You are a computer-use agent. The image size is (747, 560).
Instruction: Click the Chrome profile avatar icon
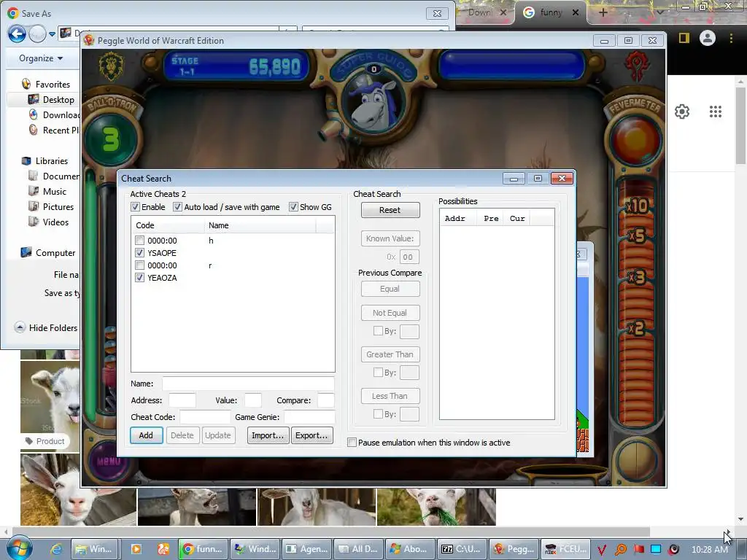pos(708,38)
